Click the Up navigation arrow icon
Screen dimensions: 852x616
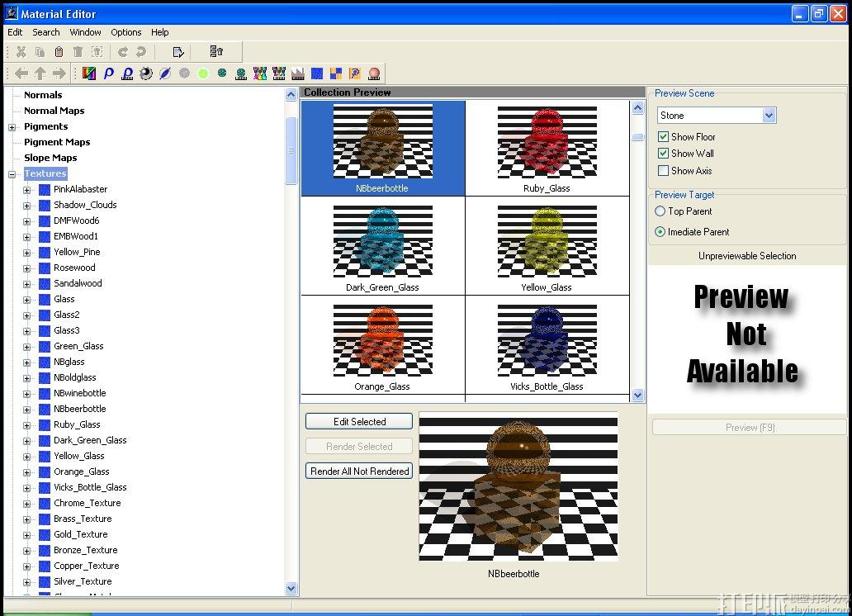(40, 73)
